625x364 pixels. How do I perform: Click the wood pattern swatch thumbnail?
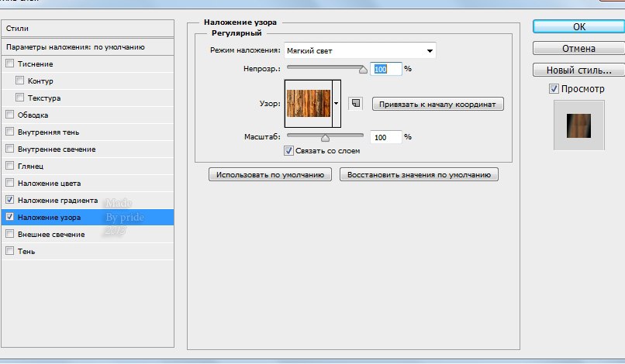(x=309, y=103)
